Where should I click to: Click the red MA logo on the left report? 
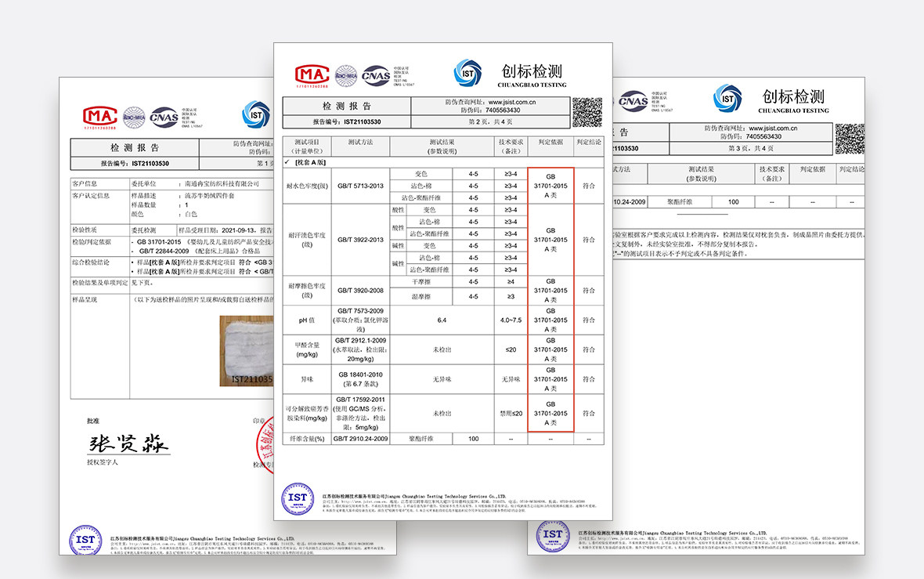click(99, 117)
